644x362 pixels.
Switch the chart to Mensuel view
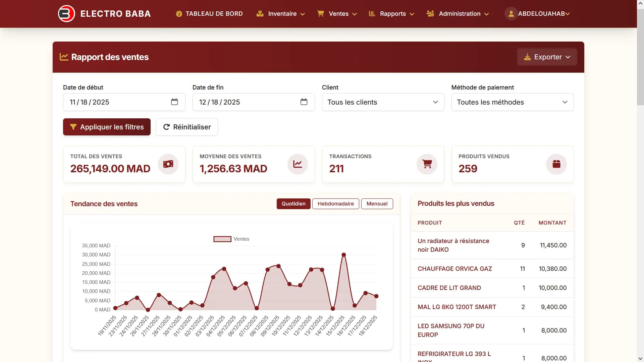tap(377, 204)
